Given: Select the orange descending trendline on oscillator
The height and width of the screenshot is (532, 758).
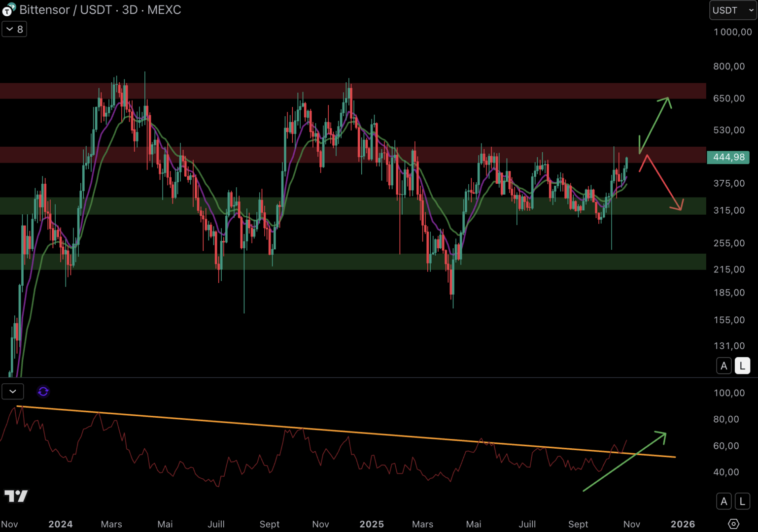Looking at the screenshot, I should coord(345,432).
